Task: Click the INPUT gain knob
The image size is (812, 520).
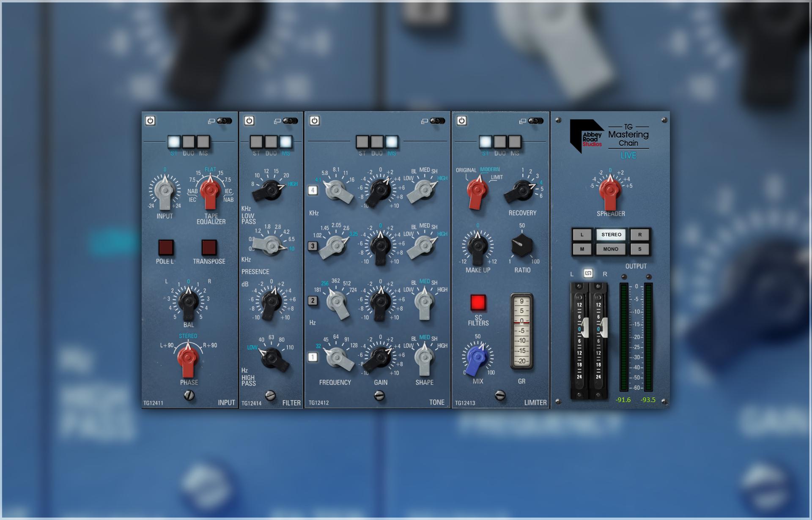Action: pyautogui.click(x=165, y=190)
